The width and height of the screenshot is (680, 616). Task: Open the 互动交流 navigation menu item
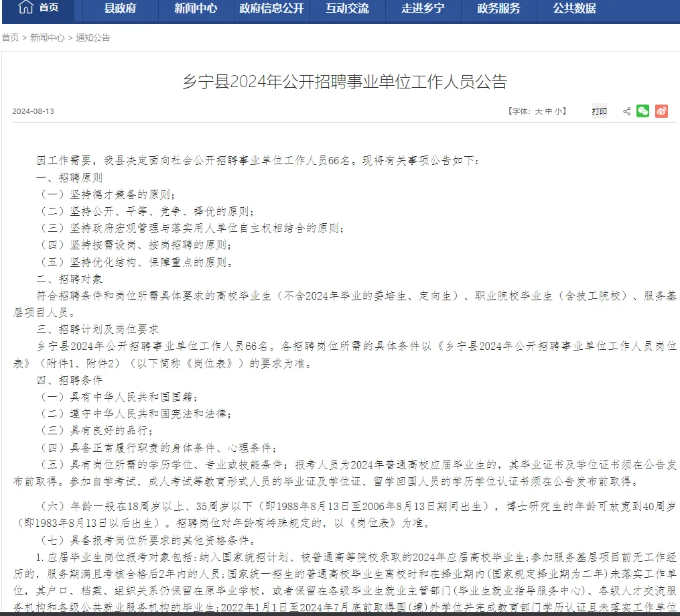click(x=348, y=9)
